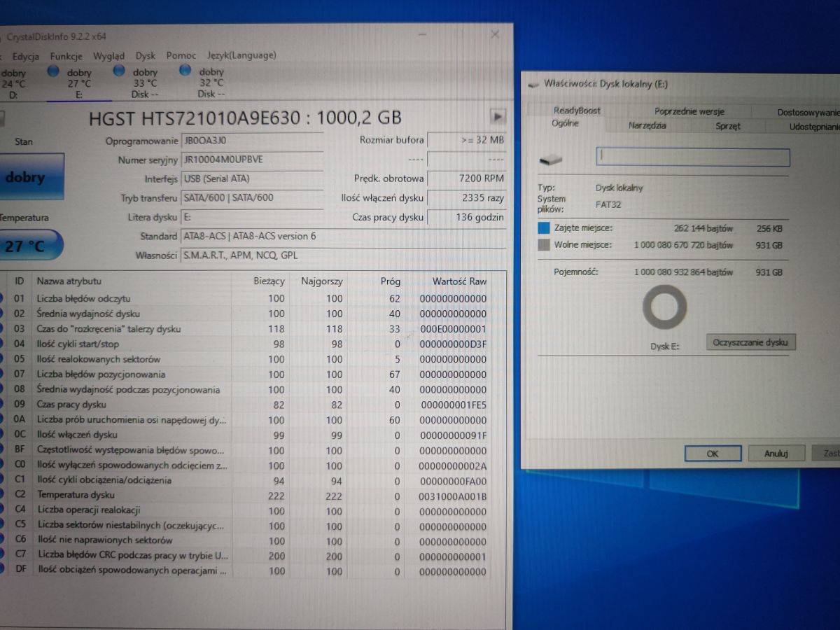Open the Funkcje menu
The image size is (840, 630).
coord(66,56)
